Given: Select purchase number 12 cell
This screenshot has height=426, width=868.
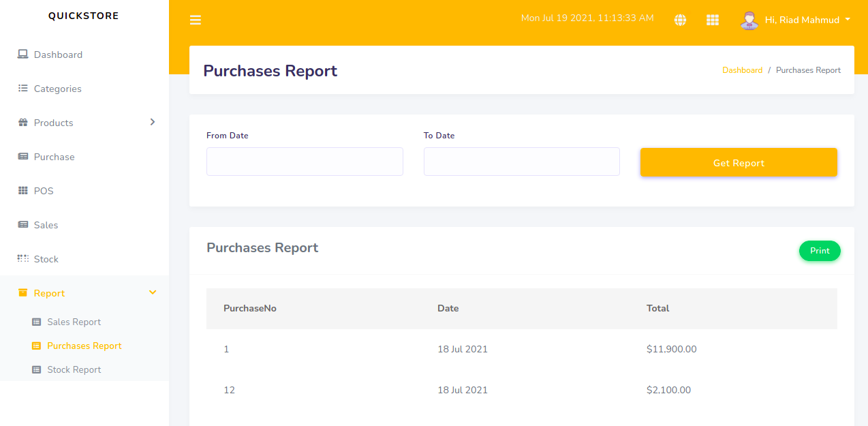Looking at the screenshot, I should (x=229, y=390).
